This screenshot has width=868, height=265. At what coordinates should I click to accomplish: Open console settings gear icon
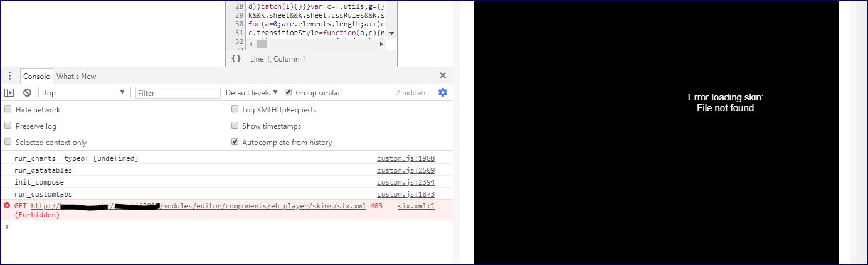coord(443,92)
